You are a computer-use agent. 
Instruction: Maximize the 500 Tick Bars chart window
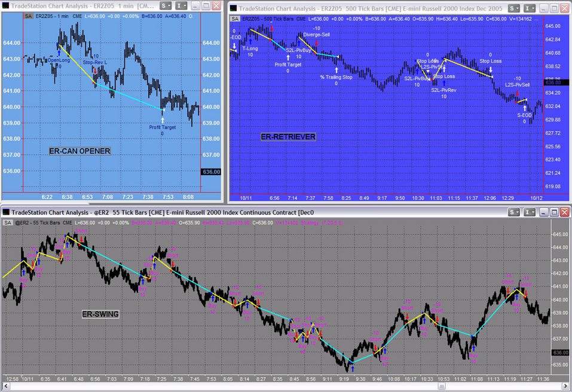554,8
